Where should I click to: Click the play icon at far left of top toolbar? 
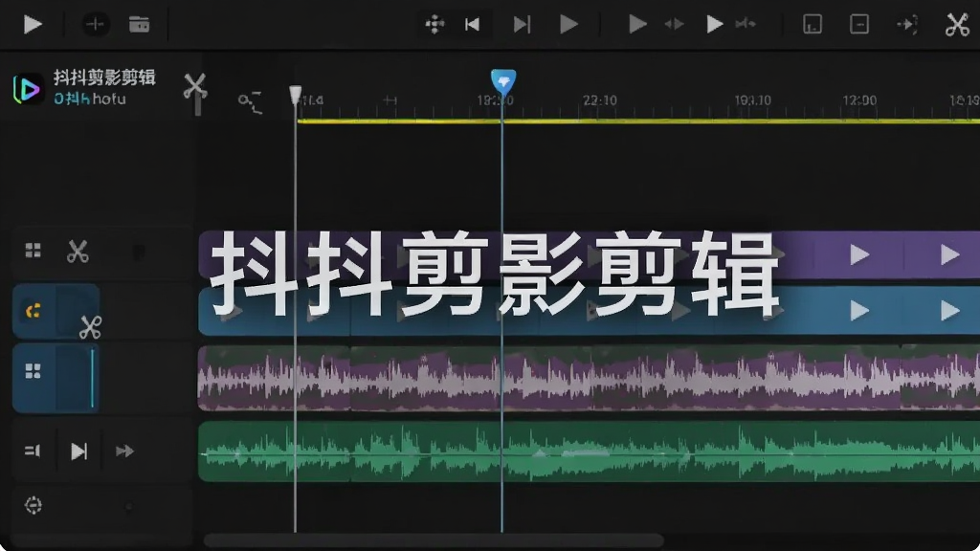click(x=33, y=24)
